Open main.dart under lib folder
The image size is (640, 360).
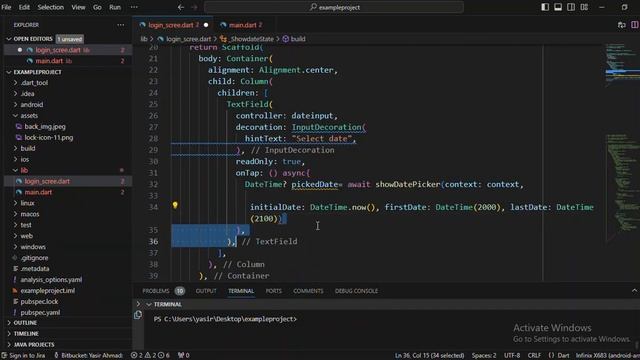38,192
